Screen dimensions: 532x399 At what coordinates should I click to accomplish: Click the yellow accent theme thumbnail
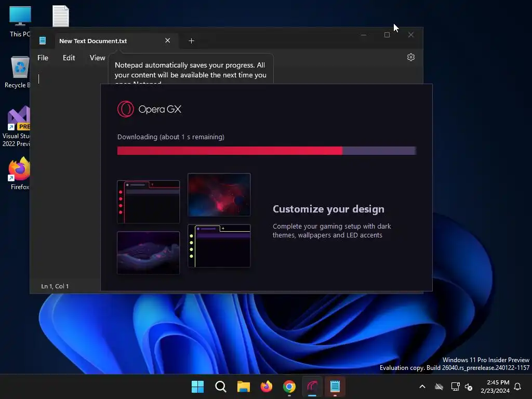(219, 246)
